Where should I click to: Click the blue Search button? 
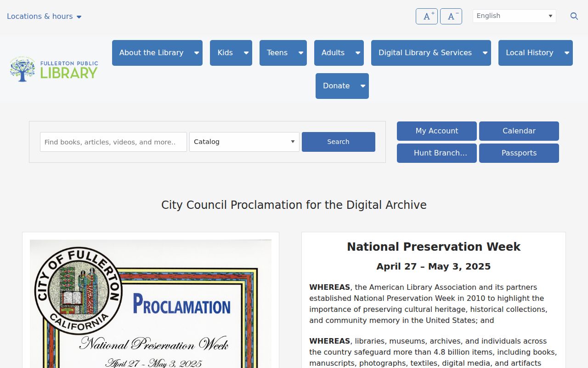point(339,142)
